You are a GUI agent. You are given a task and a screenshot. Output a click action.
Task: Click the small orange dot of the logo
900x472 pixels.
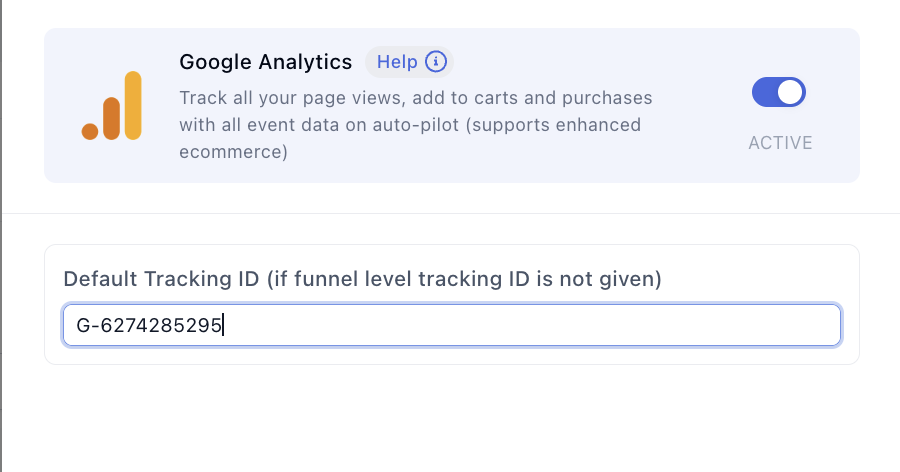[90, 131]
